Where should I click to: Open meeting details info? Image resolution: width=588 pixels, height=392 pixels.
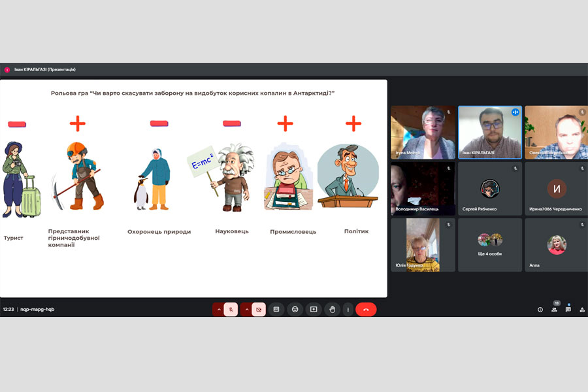(x=540, y=310)
